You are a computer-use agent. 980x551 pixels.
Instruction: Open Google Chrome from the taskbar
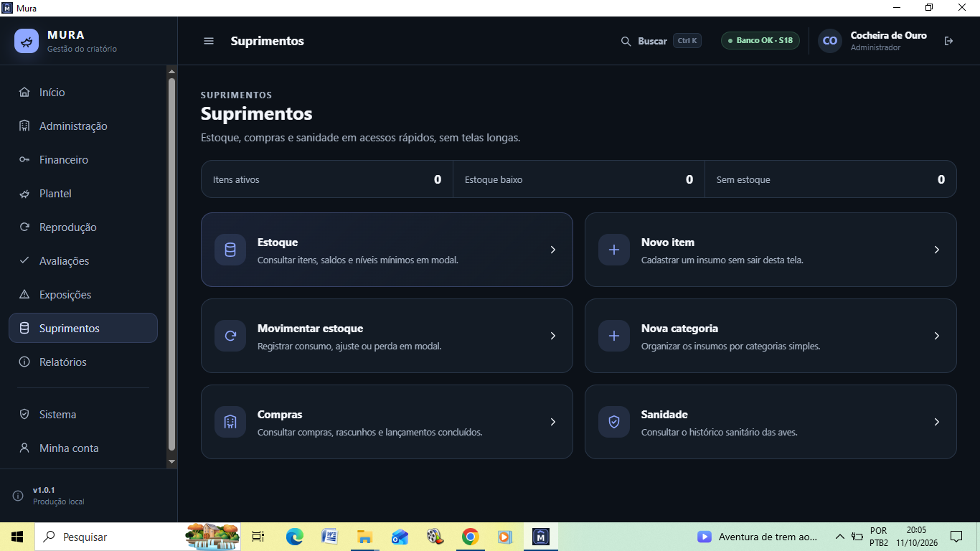pos(470,537)
